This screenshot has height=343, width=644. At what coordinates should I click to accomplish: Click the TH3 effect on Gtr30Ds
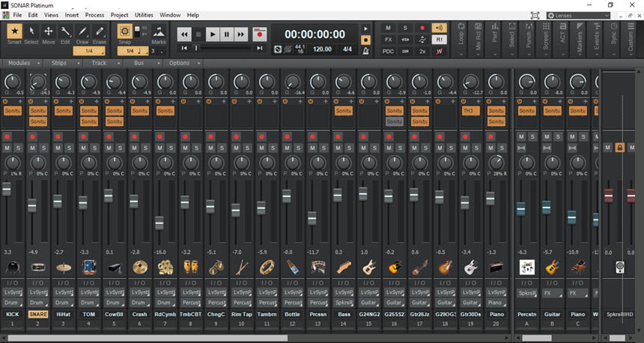(x=471, y=111)
